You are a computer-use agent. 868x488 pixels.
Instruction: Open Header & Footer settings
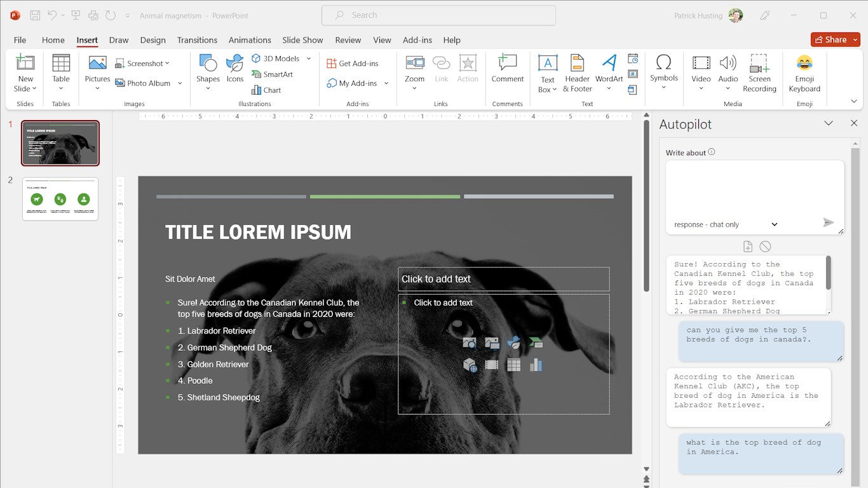577,74
